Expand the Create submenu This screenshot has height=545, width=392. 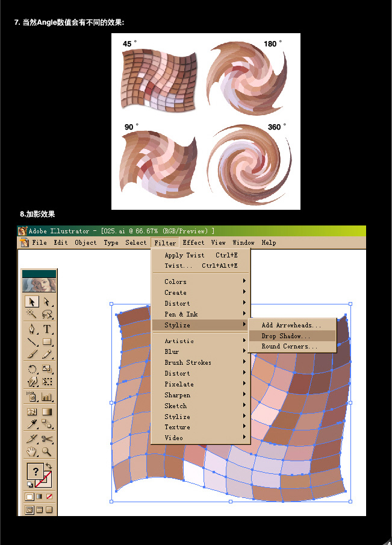coord(201,292)
